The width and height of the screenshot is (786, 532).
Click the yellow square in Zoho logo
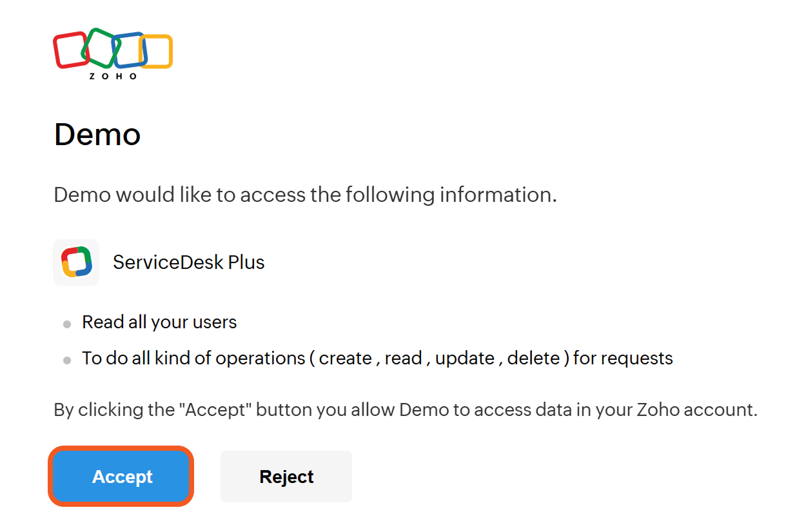(x=157, y=52)
